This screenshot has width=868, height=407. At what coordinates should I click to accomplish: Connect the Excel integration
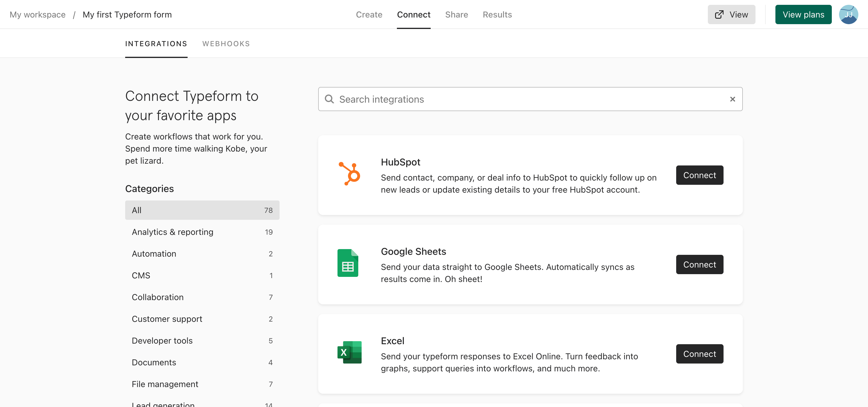(699, 354)
